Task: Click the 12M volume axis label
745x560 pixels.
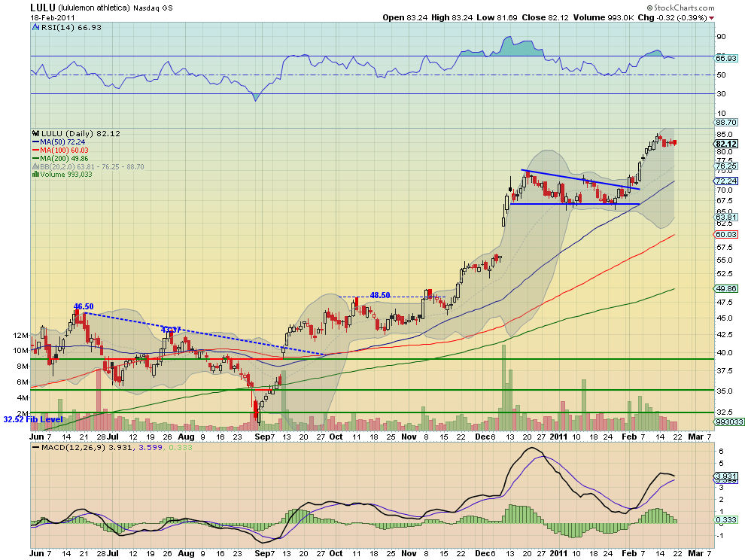Action: (21, 335)
